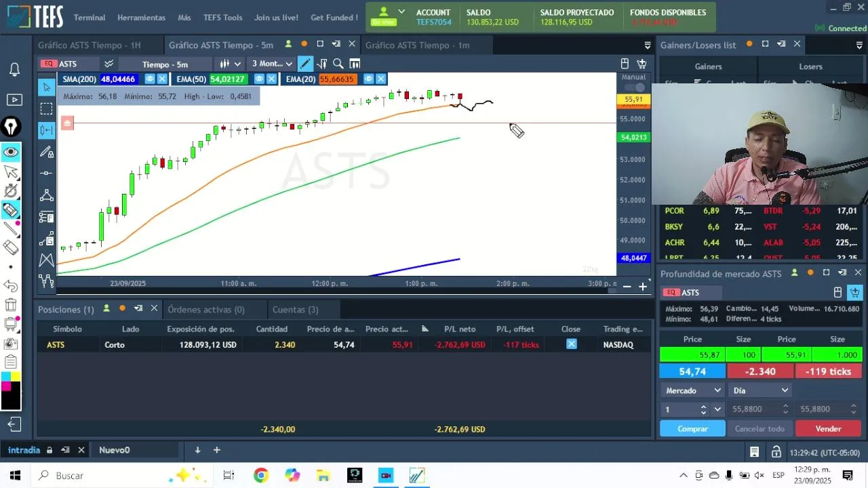Click the Cancelar todo button

click(760, 429)
